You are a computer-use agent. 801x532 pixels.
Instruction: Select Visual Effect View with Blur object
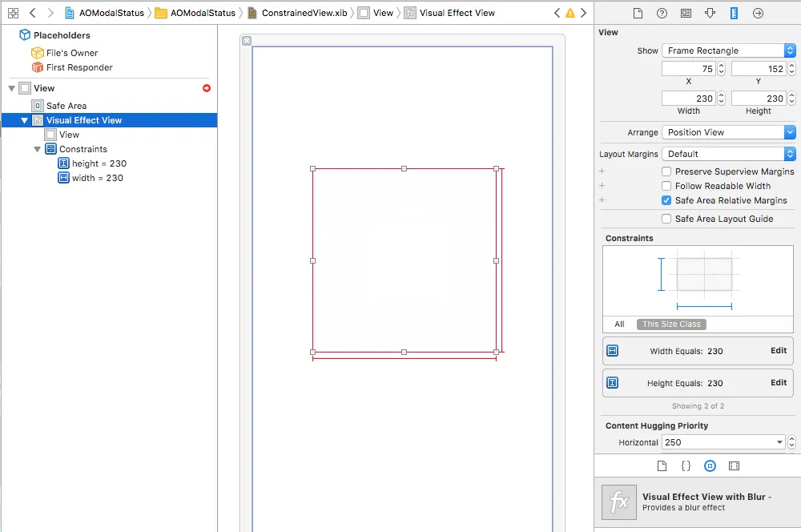pos(698,502)
